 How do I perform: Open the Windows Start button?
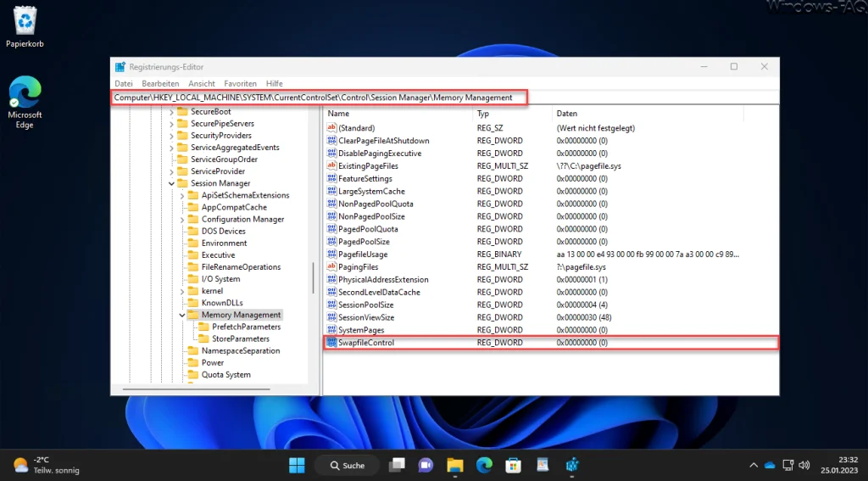[297, 465]
